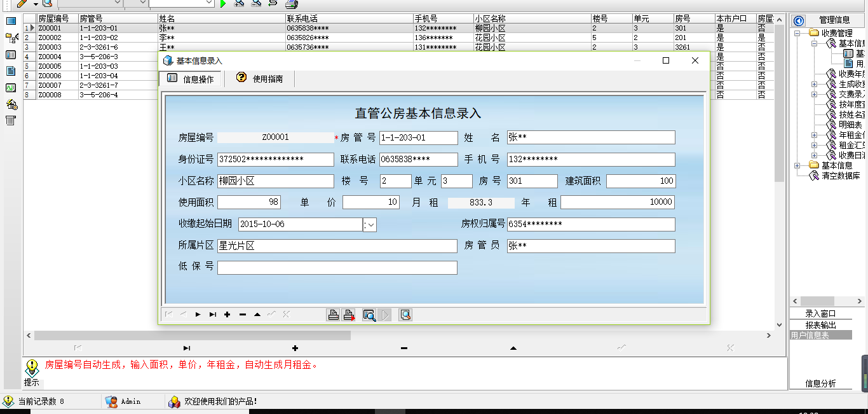Select the 用户信息表 entry
Viewport: 868px width, 414px height.
click(x=820, y=335)
